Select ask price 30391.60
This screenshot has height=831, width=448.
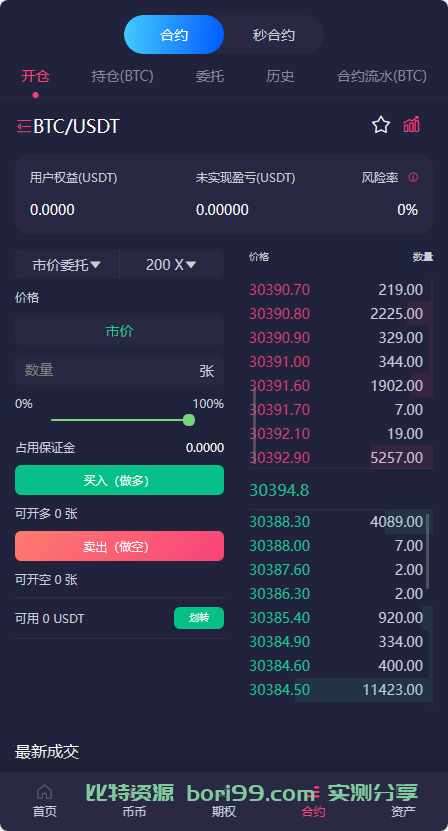pos(279,386)
